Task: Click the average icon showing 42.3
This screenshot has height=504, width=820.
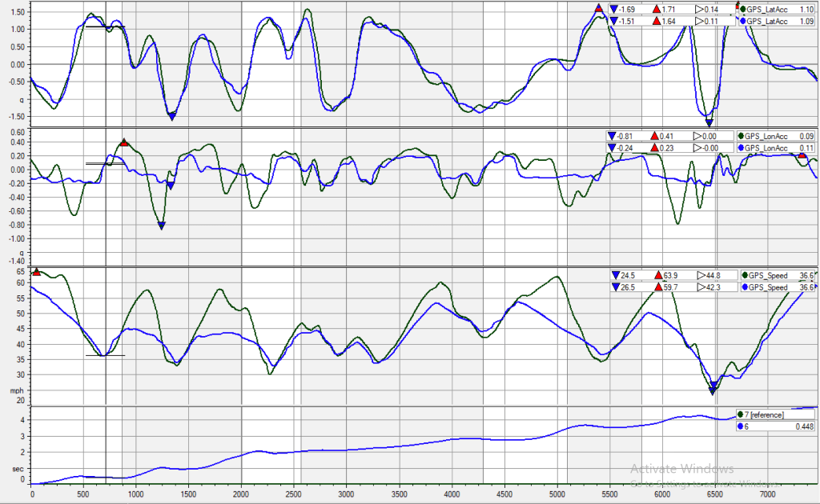Action: [701, 286]
